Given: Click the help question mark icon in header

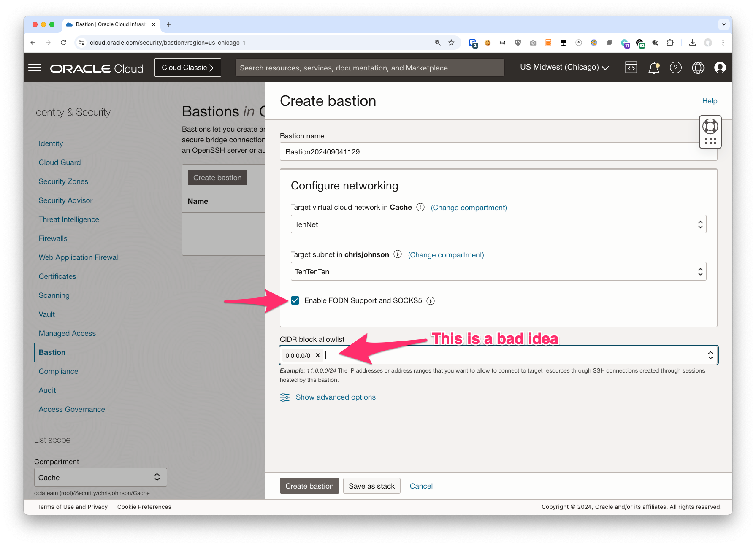Looking at the screenshot, I should pyautogui.click(x=675, y=68).
